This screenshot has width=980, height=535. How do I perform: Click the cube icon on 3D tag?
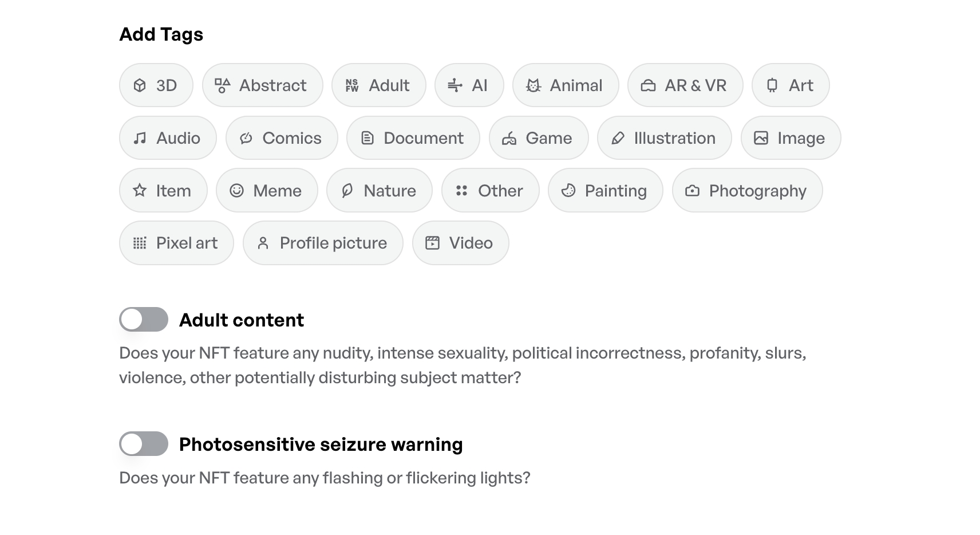coord(140,85)
